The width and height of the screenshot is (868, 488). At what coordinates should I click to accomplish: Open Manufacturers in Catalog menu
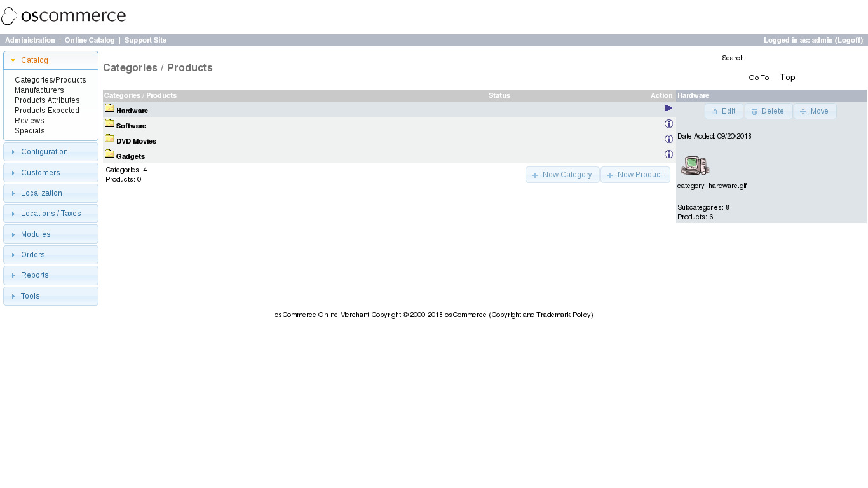(x=39, y=90)
